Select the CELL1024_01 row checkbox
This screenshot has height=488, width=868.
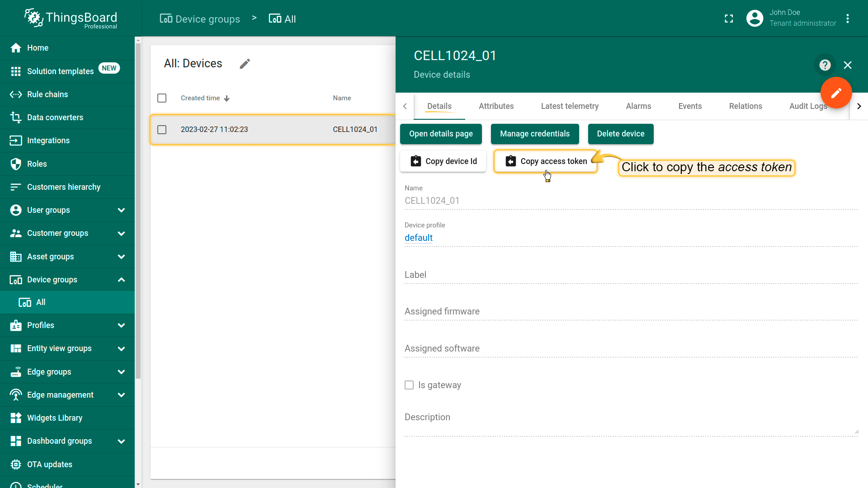click(x=162, y=130)
